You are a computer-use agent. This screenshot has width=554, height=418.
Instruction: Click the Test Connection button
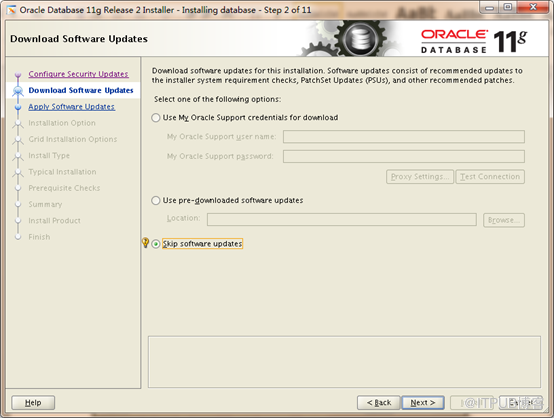(490, 177)
